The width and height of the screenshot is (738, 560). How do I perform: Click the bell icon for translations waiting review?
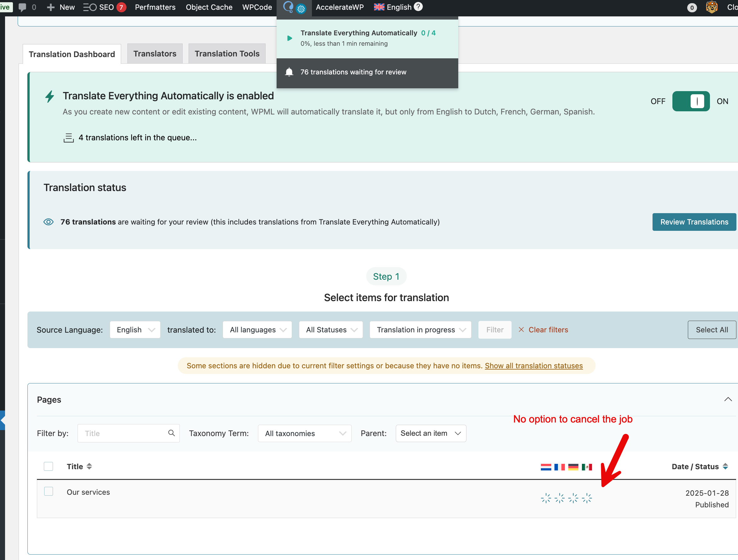[x=289, y=72]
